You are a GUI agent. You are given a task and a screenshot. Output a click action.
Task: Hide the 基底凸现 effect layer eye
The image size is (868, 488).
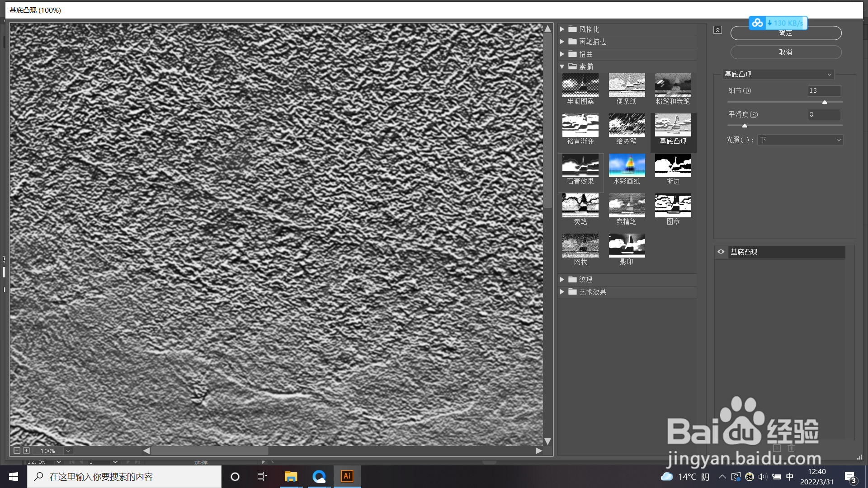tap(721, 252)
